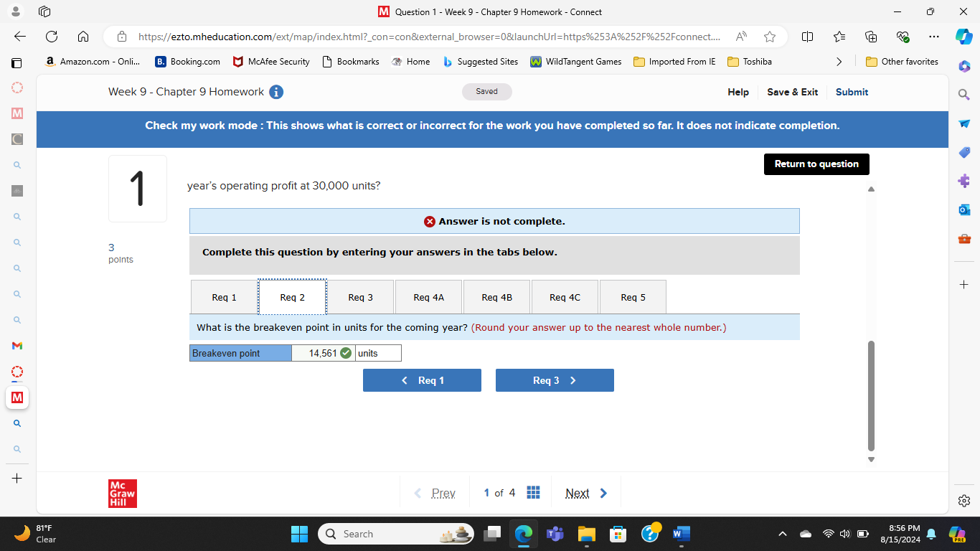Open Microsoft Teams from the taskbar

(555, 534)
